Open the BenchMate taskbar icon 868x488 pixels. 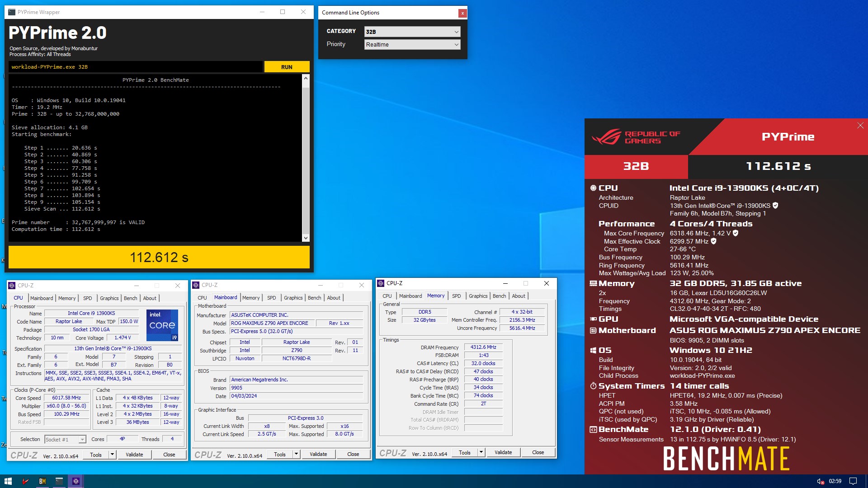coord(42,481)
